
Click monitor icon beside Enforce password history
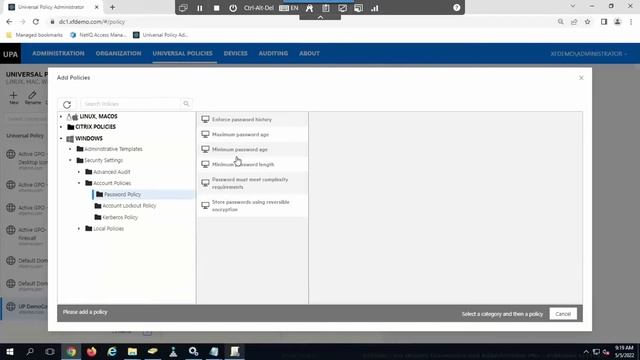[205, 119]
